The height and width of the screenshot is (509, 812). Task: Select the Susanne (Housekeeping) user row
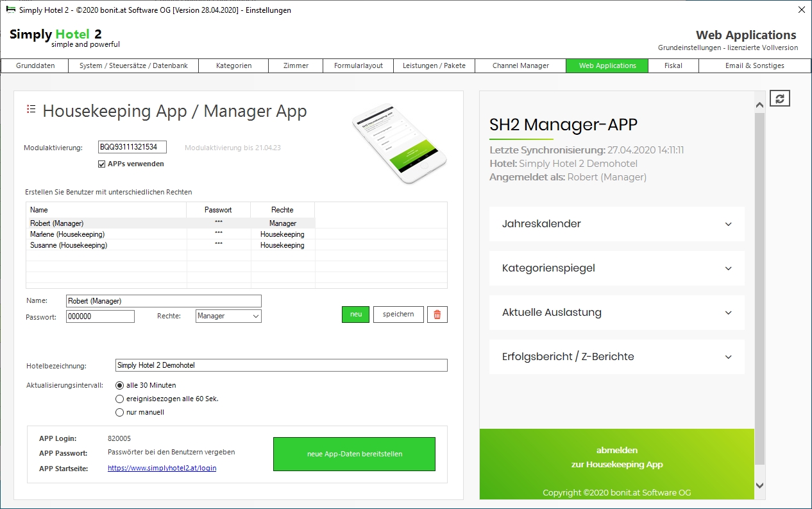171,245
